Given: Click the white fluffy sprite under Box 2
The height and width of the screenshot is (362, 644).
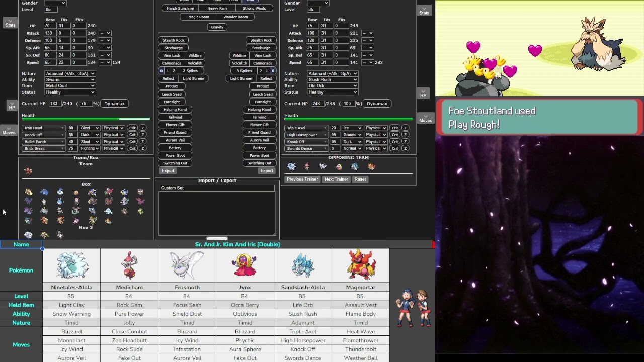Looking at the screenshot, I should 28,235.
